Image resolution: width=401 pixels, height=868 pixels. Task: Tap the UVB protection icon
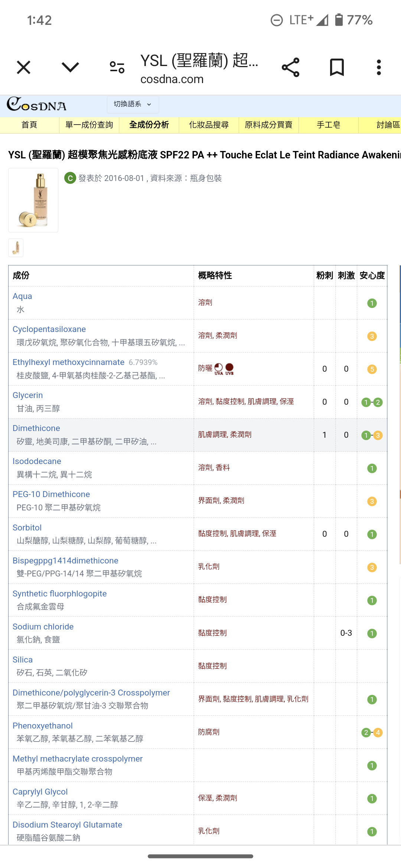click(229, 369)
